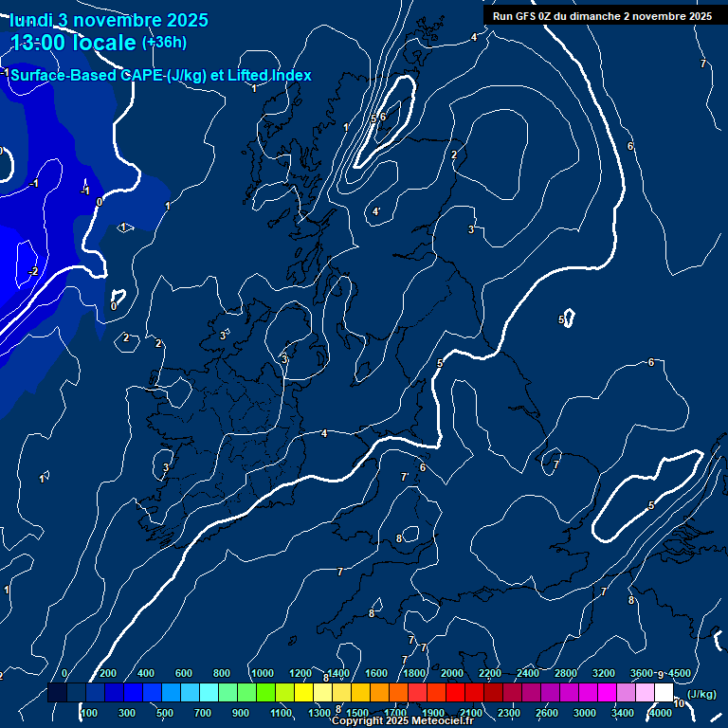Click the '2400' legend scale label
Viewport: 728px width, 728px height.
point(528,673)
